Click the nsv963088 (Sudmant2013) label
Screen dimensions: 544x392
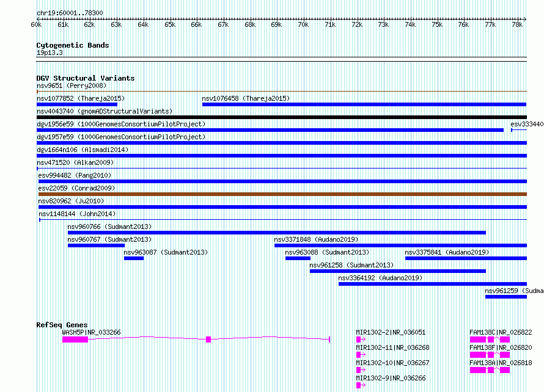coord(327,252)
